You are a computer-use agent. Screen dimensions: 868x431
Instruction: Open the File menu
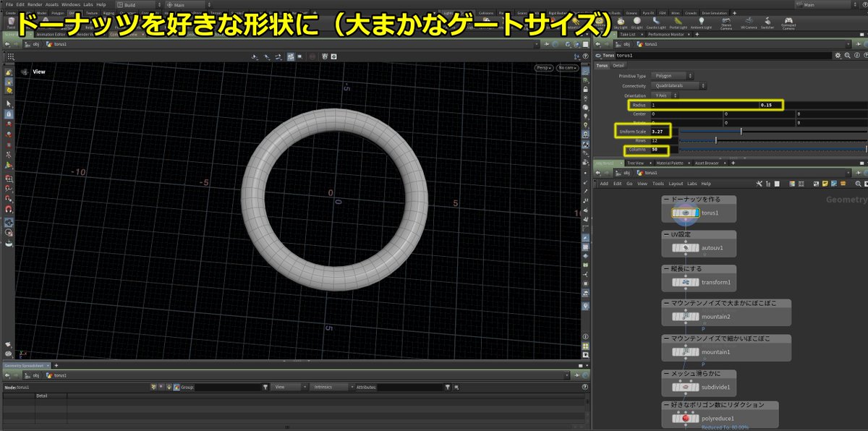[x=9, y=4]
